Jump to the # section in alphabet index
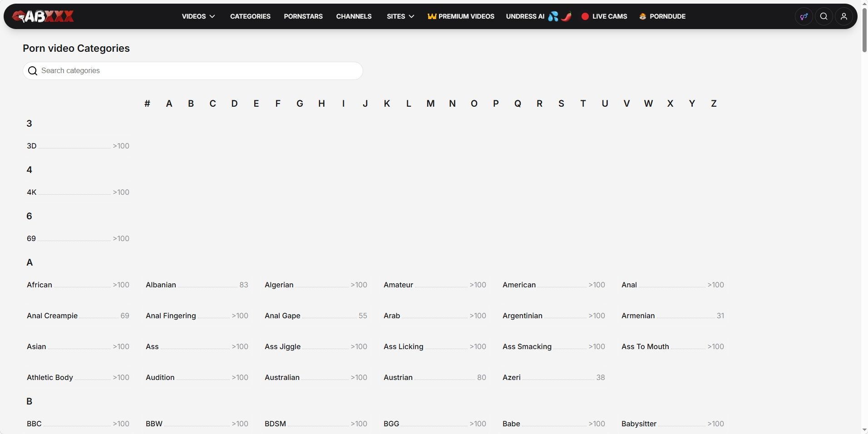This screenshot has height=434, width=868. (x=147, y=104)
